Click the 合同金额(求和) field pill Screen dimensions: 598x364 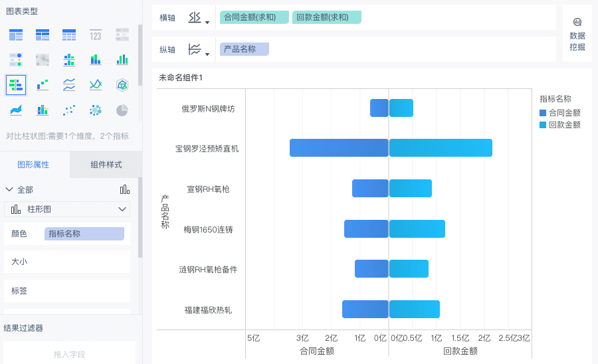[254, 17]
